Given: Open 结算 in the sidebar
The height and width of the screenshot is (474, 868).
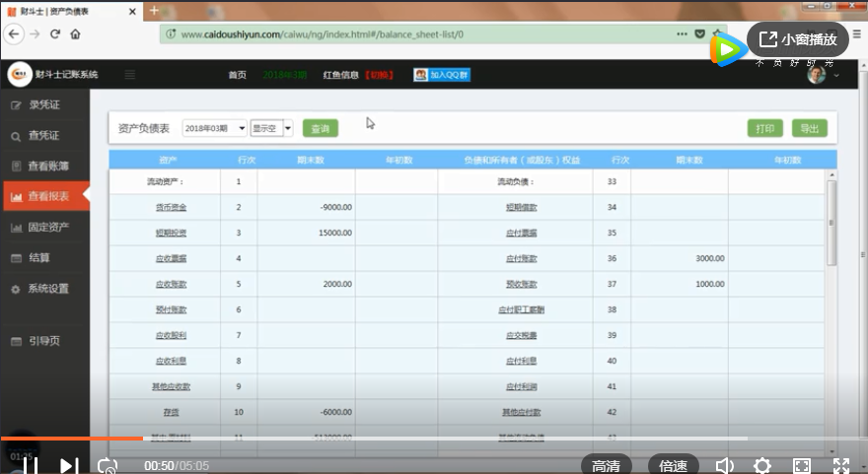Looking at the screenshot, I should click(44, 258).
